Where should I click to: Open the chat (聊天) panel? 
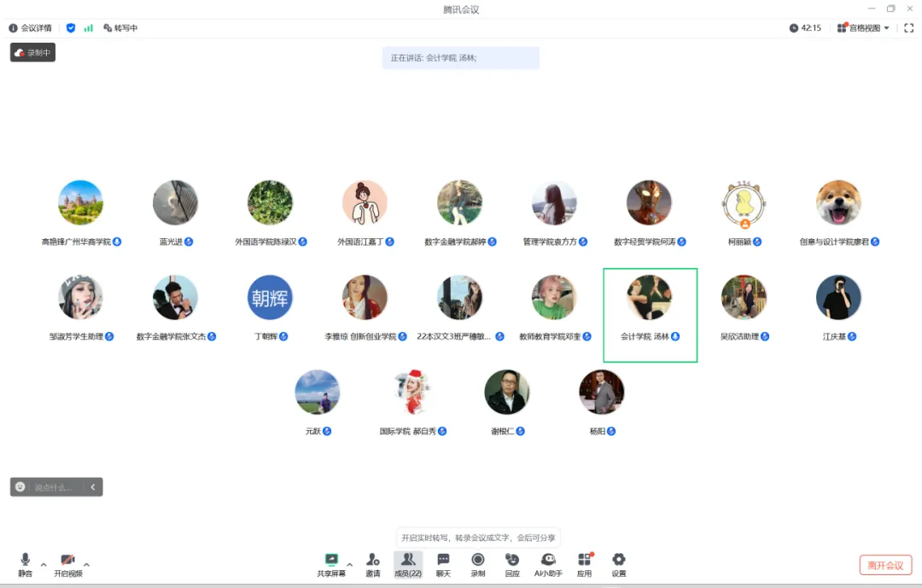tap(443, 563)
